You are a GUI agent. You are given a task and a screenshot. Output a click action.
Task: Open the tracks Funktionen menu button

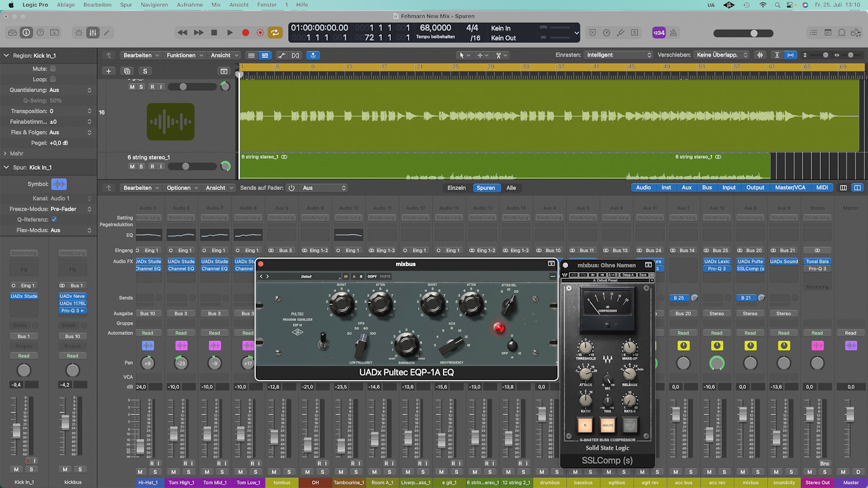(184, 55)
